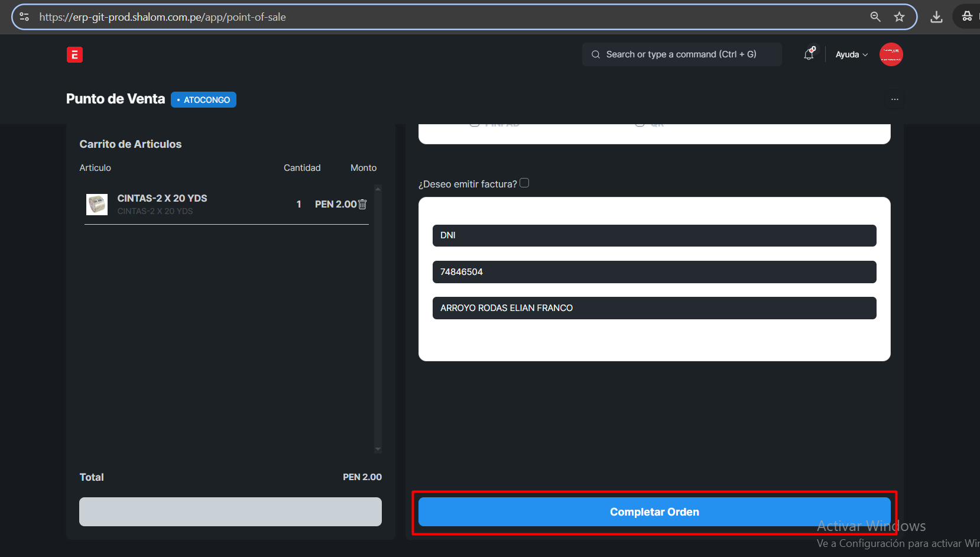Image resolution: width=980 pixels, height=557 pixels.
Task: Open the notifications bell
Action: click(809, 54)
